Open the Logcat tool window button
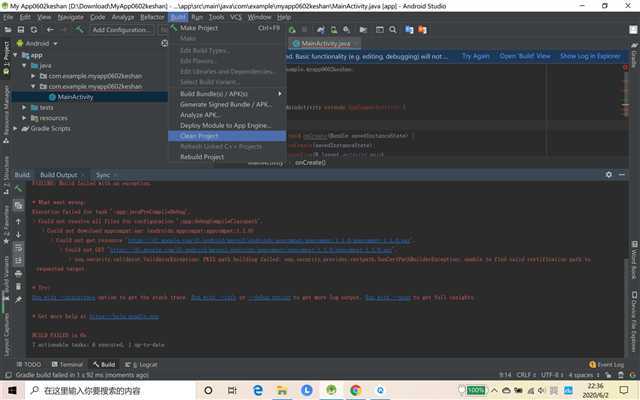Viewport: 640px width, 400px height. [x=141, y=364]
